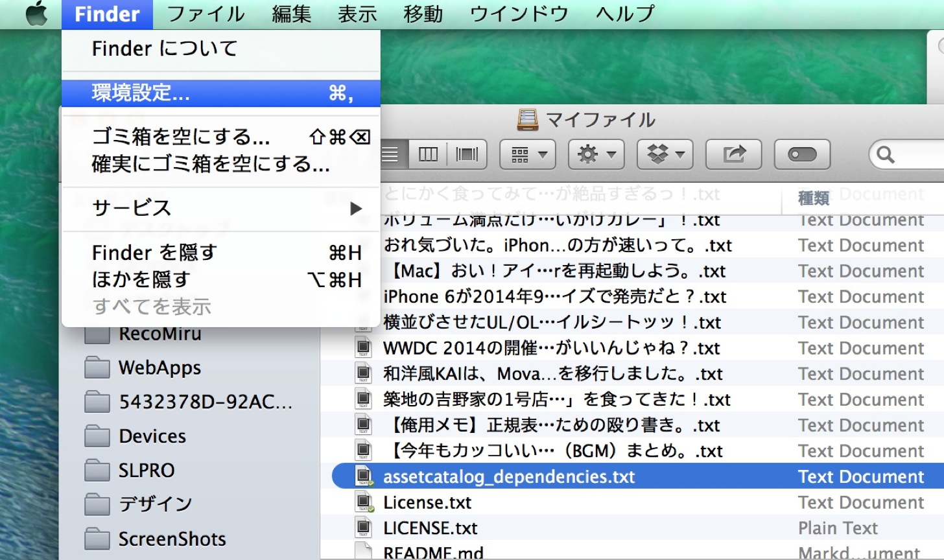
Task: Click the ScreenShots folder icon
Action: coord(97,539)
